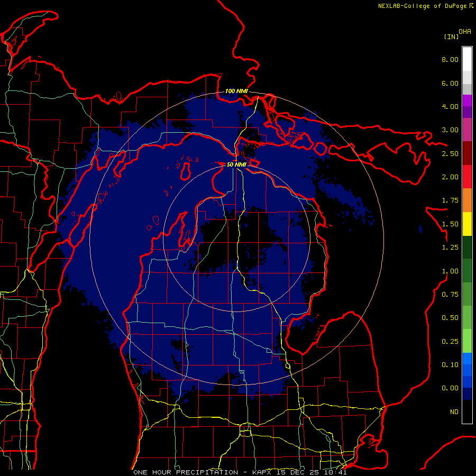Screen dimensions: 476x476
Task: Pick the light green swatch beside 0.50
Action: pyautogui.click(x=467, y=318)
